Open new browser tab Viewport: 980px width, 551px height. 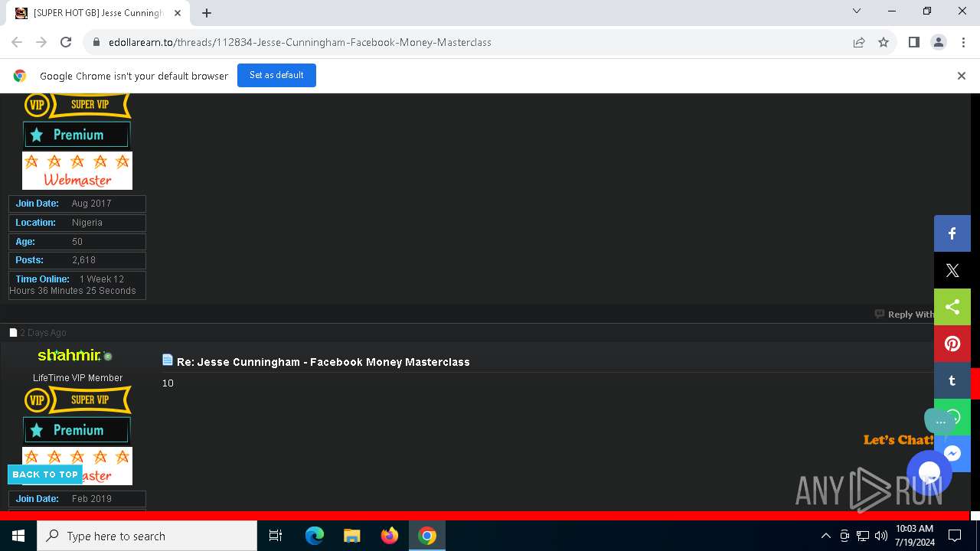click(x=207, y=13)
